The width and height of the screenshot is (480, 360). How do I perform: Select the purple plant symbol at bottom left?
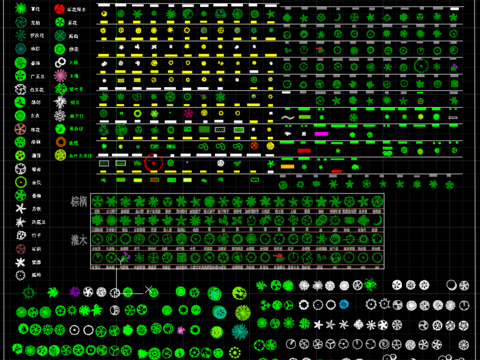point(74,292)
